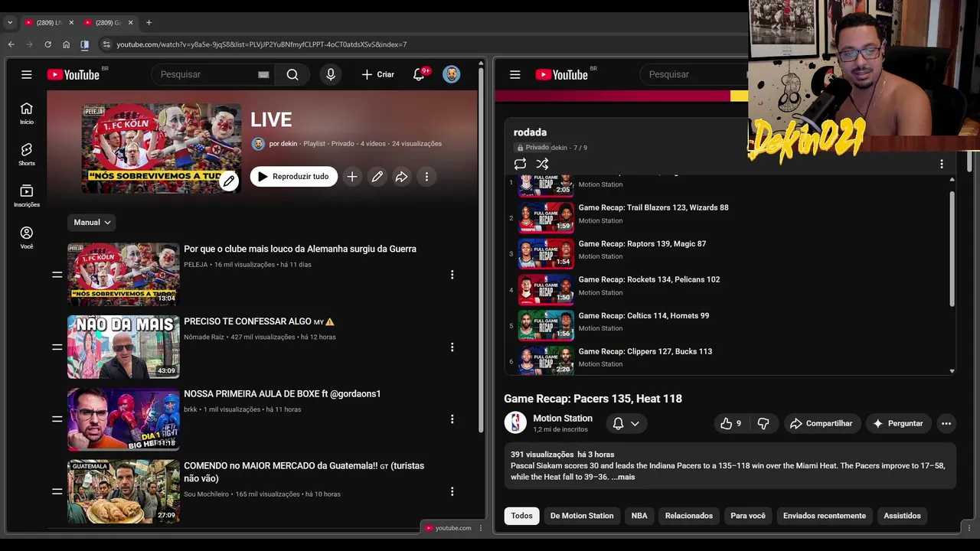The height and width of the screenshot is (551, 980).
Task: Open LIVE playlist more options
Action: (426, 177)
